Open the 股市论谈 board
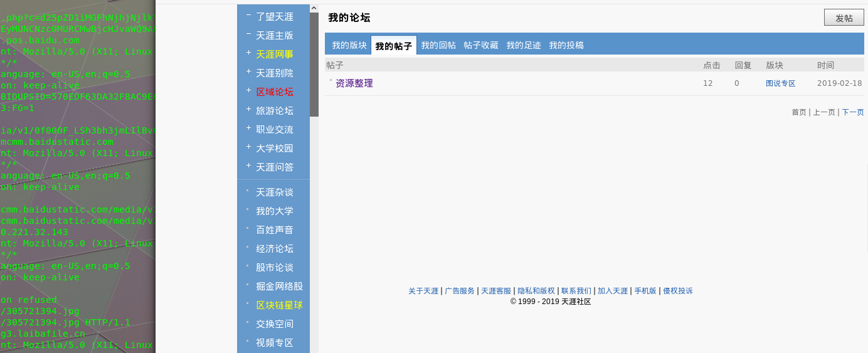Screen dimensions: 868x353 pos(275,268)
